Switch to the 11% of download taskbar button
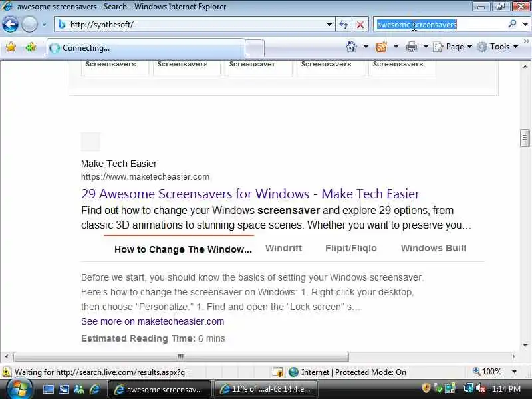532x399 pixels. 265,390
